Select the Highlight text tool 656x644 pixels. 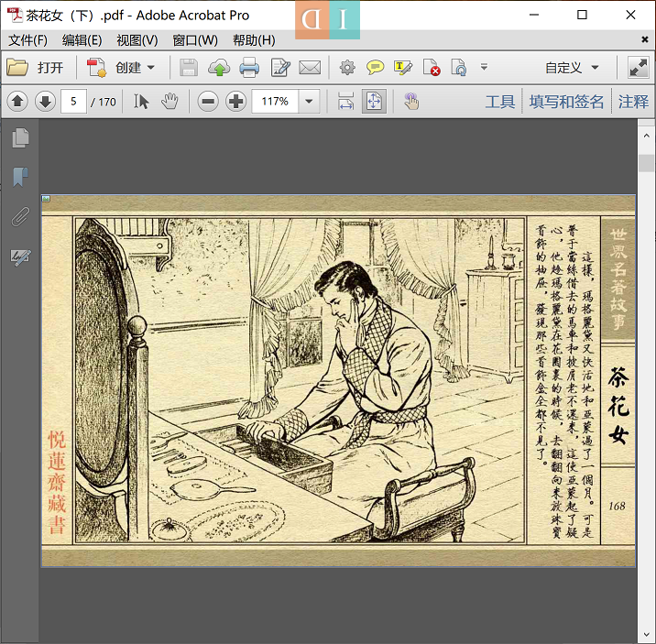coord(403,67)
